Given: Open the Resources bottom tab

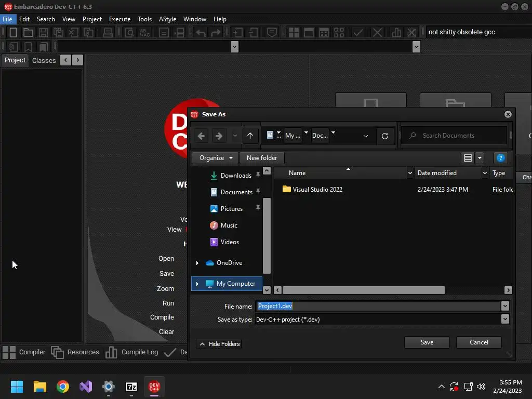Looking at the screenshot, I should coord(75,352).
